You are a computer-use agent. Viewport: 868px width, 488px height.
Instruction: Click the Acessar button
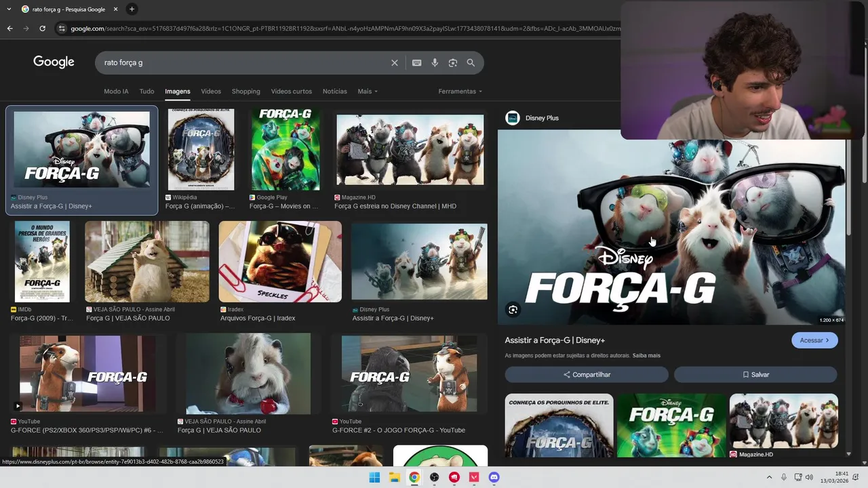814,340
